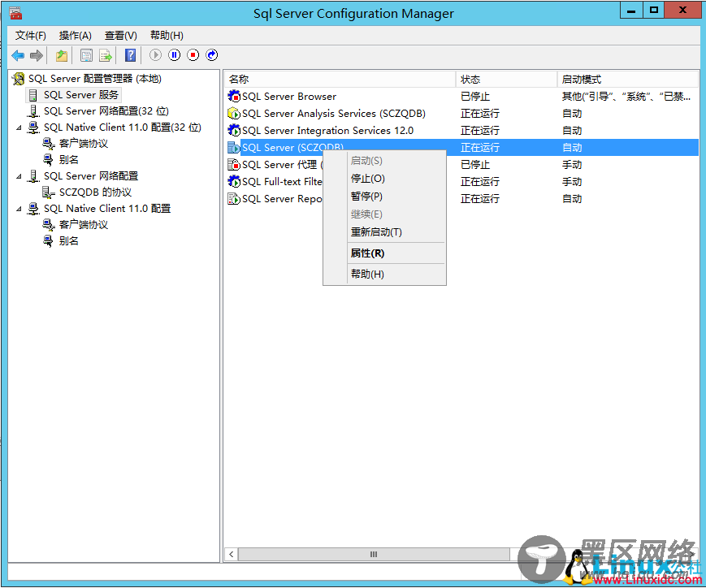The width and height of the screenshot is (706, 588).
Task: Click the SQL Server Reporting service icon
Action: tap(234, 198)
